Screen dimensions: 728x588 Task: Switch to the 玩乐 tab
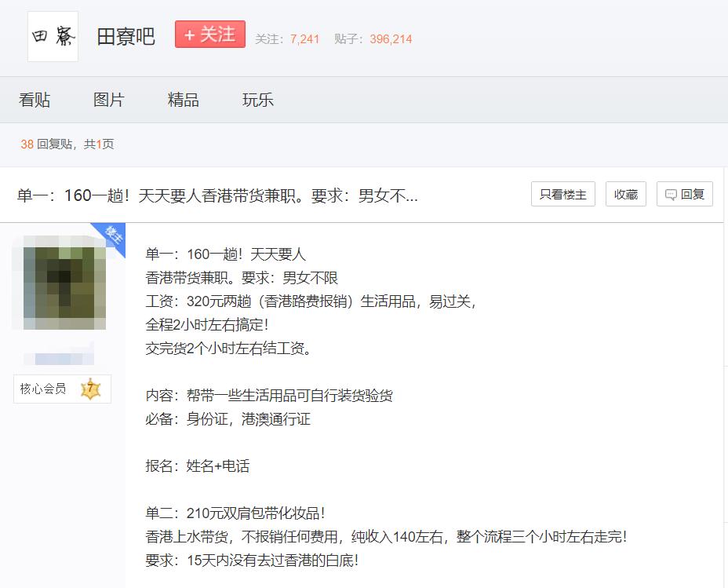point(258,99)
